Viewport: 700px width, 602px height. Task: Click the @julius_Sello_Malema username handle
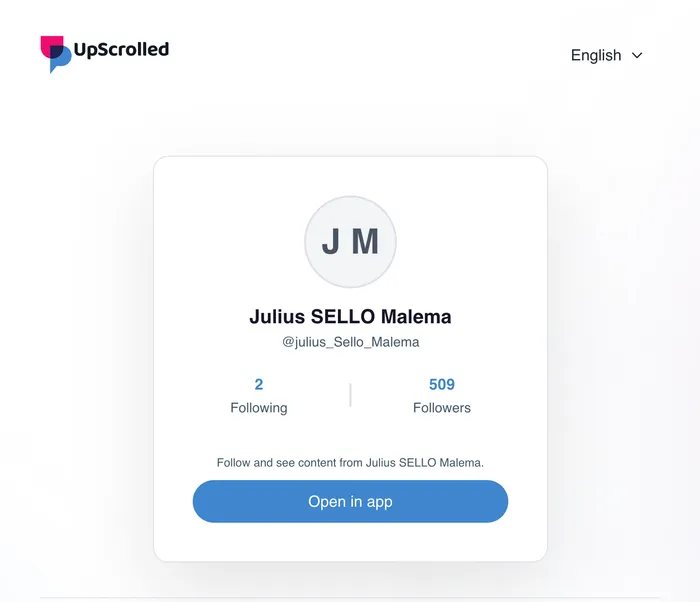350,342
